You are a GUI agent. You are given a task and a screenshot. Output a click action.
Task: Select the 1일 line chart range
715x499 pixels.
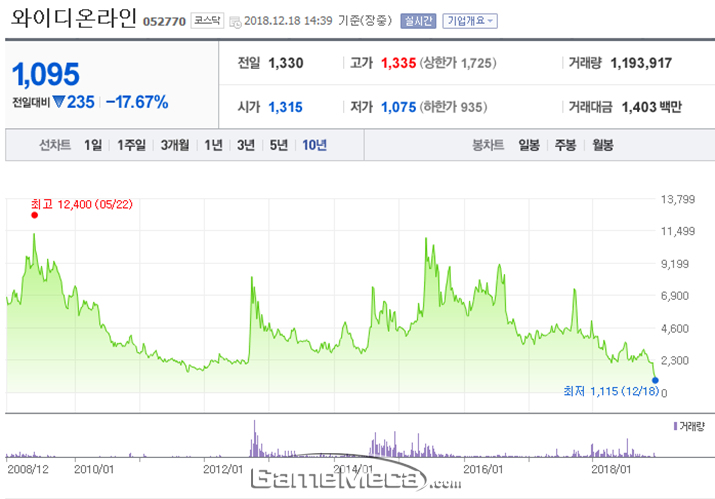93,146
